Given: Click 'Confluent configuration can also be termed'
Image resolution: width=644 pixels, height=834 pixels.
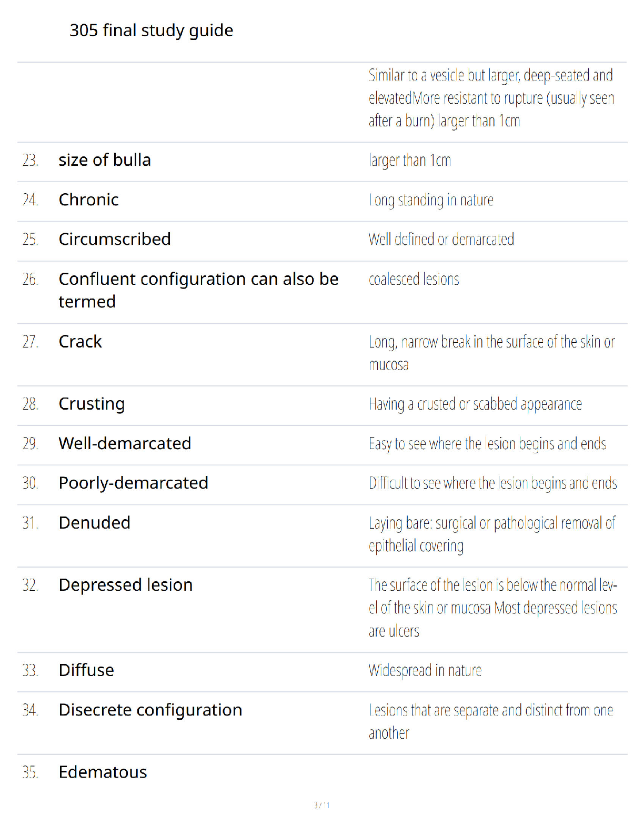Looking at the screenshot, I should click(198, 291).
